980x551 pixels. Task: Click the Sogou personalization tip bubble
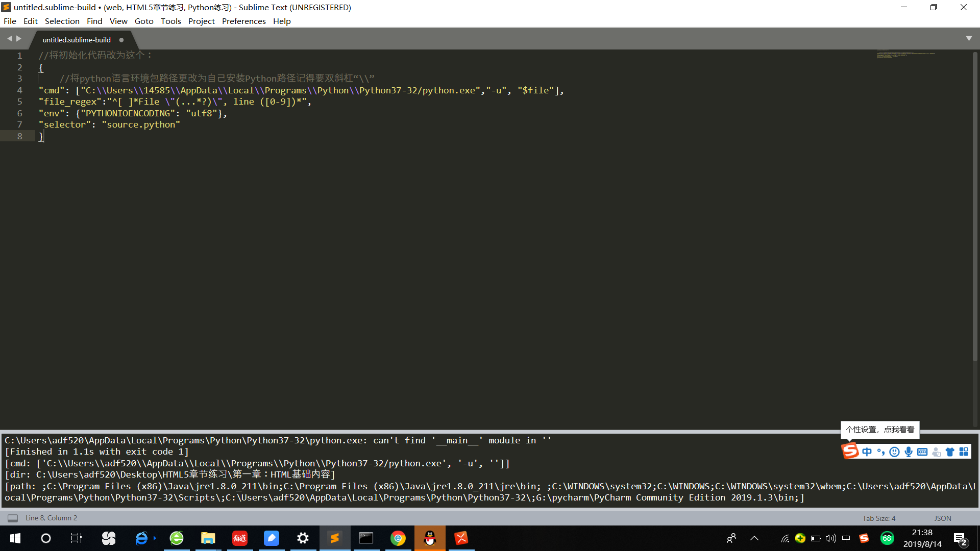coord(880,430)
